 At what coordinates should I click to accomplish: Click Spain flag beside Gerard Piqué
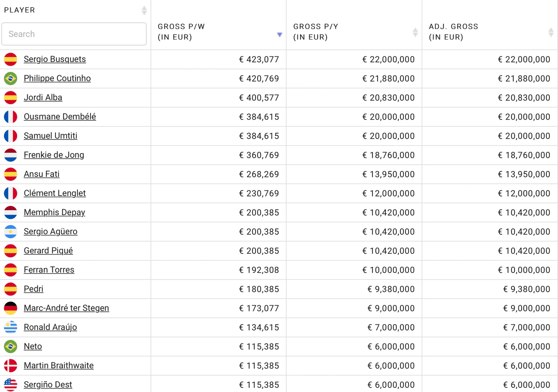11,250
